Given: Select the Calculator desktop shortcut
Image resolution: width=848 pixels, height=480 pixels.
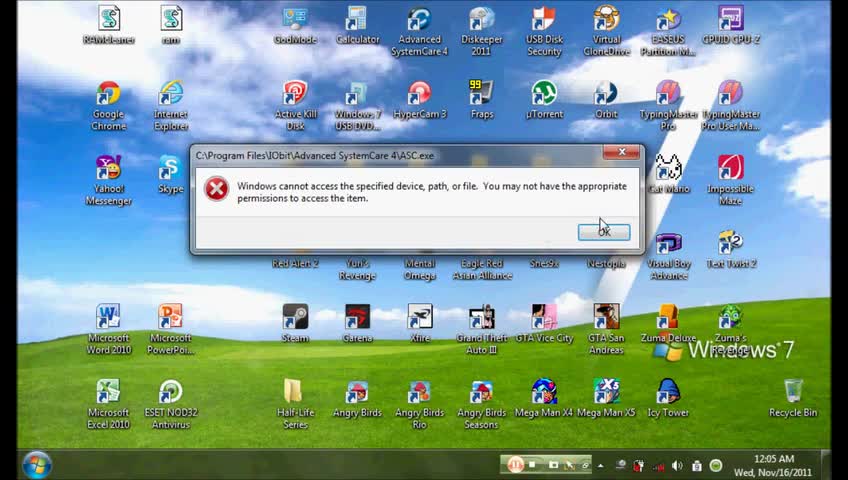Looking at the screenshot, I should pos(357,24).
